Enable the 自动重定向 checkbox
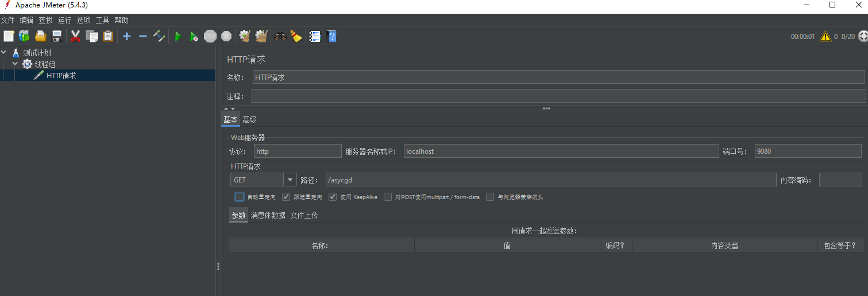The width and height of the screenshot is (868, 296). [240, 197]
